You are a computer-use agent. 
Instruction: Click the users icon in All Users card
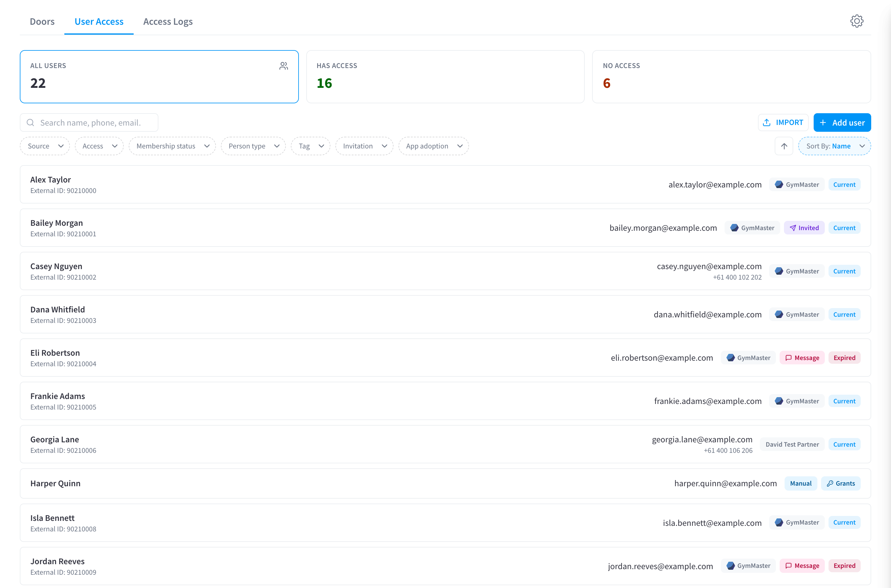(x=283, y=66)
